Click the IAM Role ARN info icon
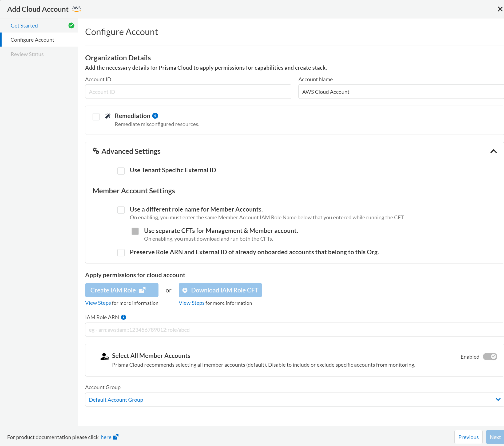The image size is (504, 446). pyautogui.click(x=124, y=317)
